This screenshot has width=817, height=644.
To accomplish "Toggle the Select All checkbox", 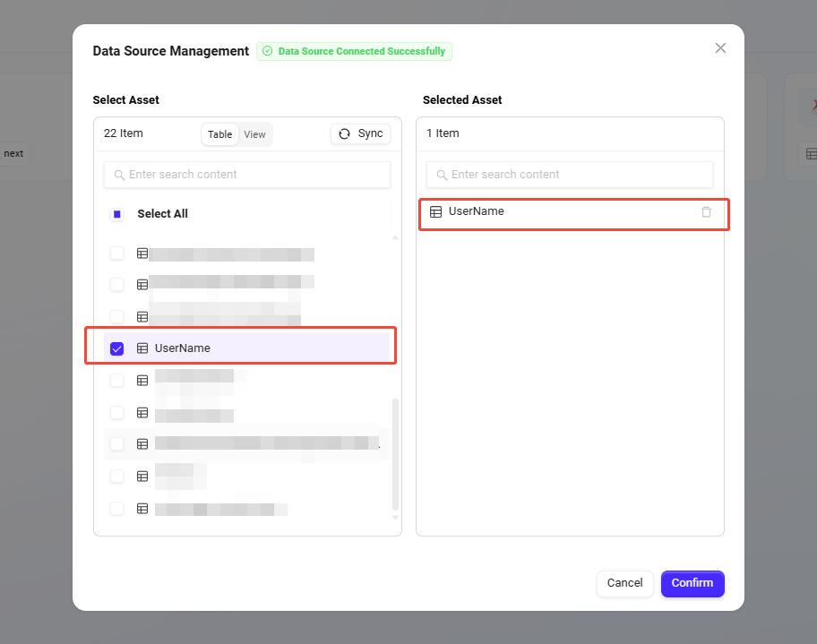I will point(117,215).
